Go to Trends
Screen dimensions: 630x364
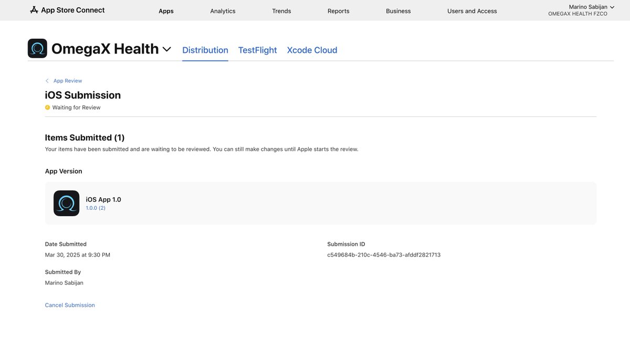click(281, 11)
